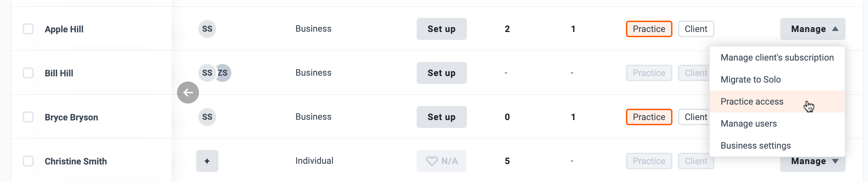868x182 pixels.
Task: Select Manage client's subscription option
Action: 777,57
